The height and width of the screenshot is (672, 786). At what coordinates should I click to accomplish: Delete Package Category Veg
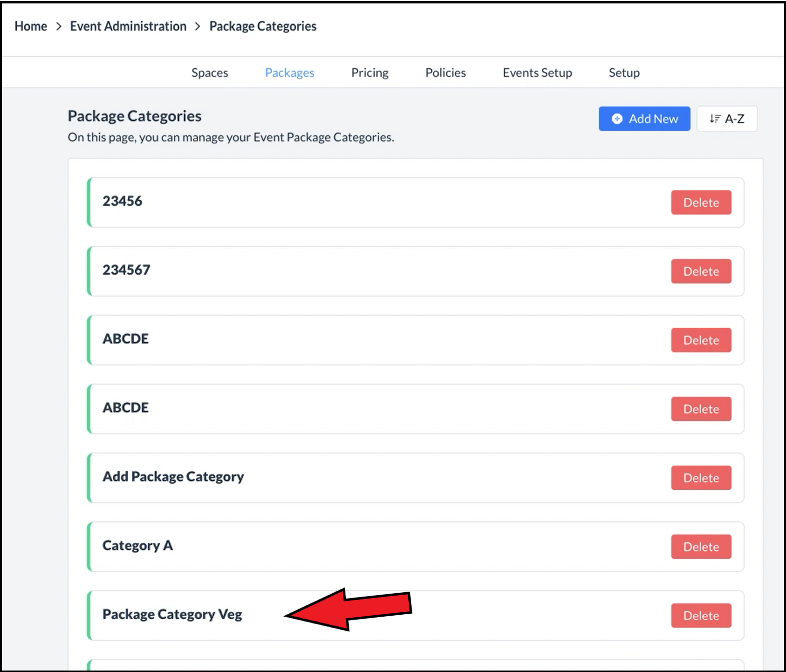701,616
